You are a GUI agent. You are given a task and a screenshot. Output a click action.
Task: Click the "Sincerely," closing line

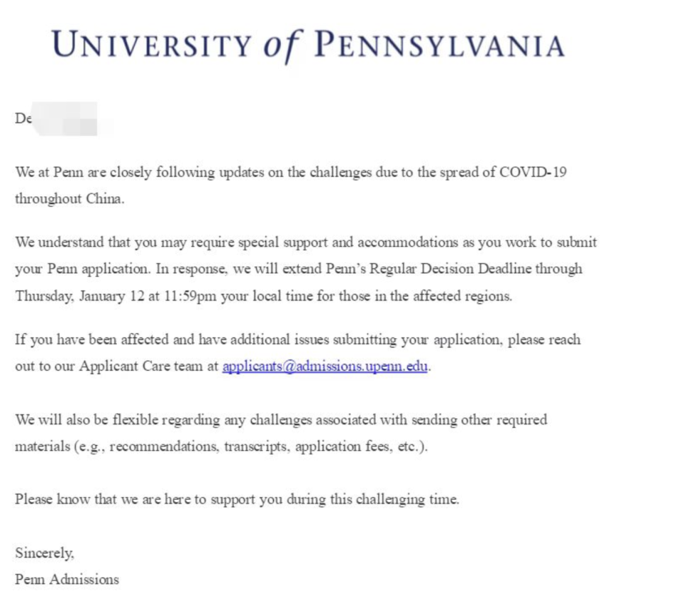click(44, 552)
